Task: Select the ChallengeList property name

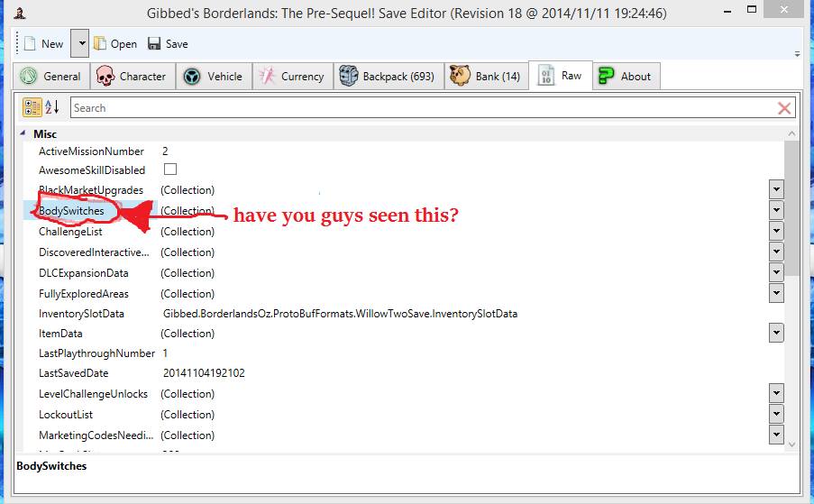Action: point(70,232)
